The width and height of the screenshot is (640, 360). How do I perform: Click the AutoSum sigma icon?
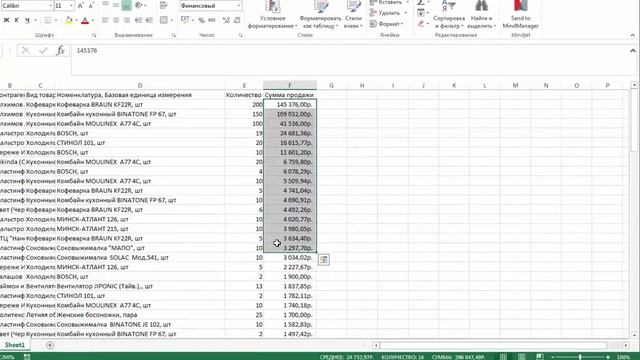(420, 3)
